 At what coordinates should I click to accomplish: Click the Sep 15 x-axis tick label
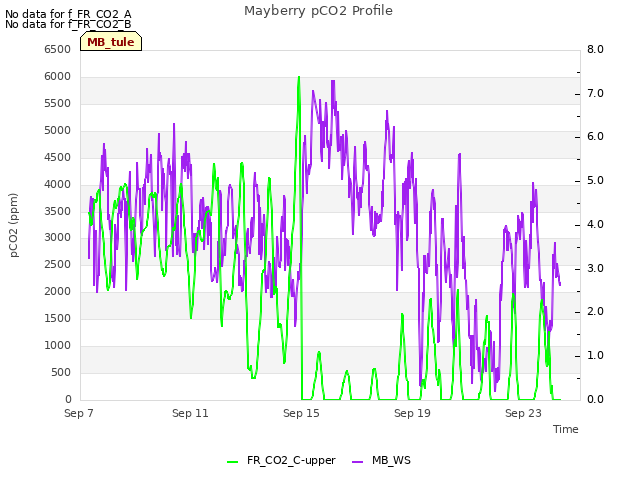pyautogui.click(x=301, y=413)
